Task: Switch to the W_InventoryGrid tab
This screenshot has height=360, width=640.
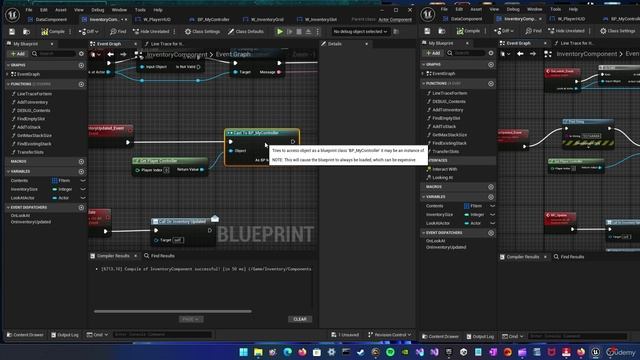Action: tap(263, 20)
